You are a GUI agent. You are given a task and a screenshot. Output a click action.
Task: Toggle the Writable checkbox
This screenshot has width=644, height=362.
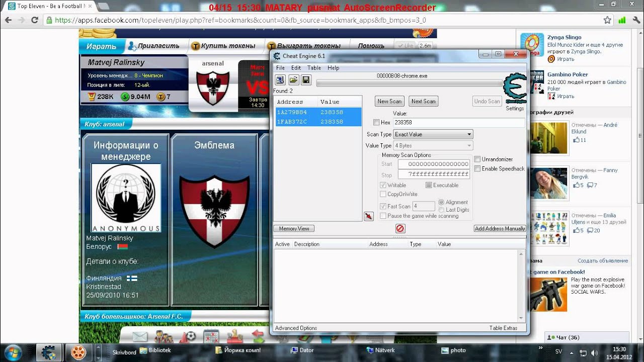(x=383, y=185)
